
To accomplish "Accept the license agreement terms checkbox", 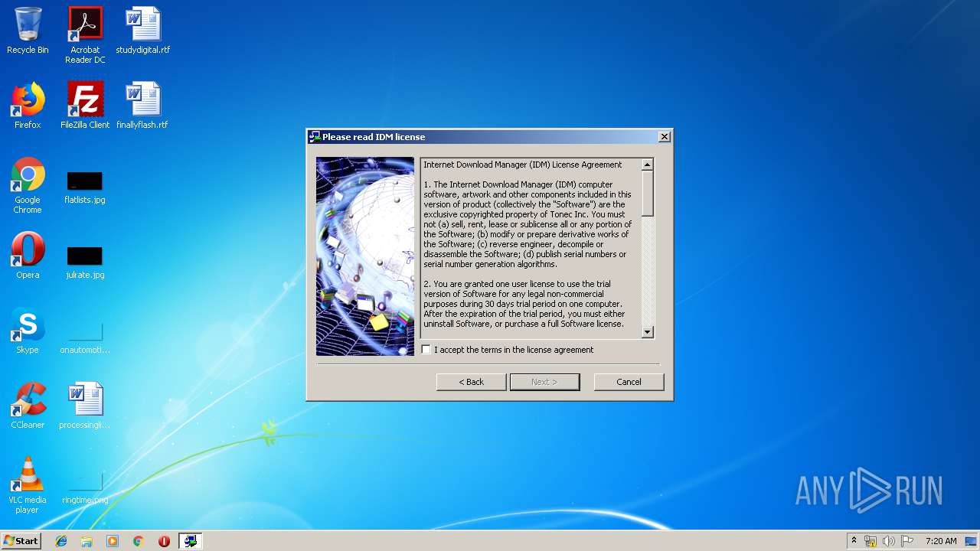I will pos(426,350).
